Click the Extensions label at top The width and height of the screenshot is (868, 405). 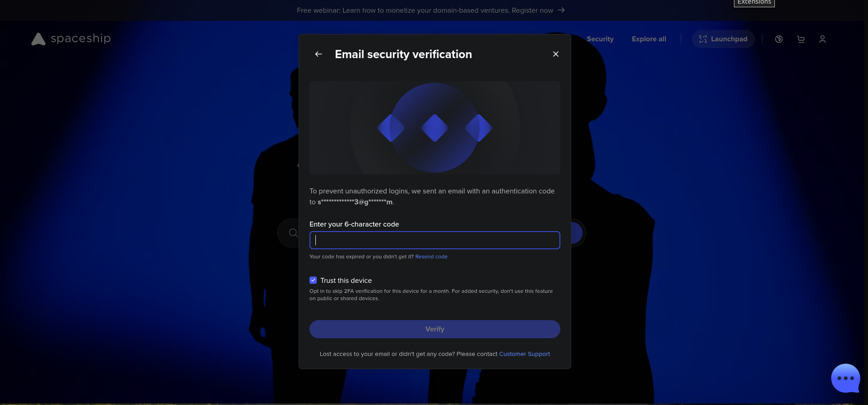point(754,3)
